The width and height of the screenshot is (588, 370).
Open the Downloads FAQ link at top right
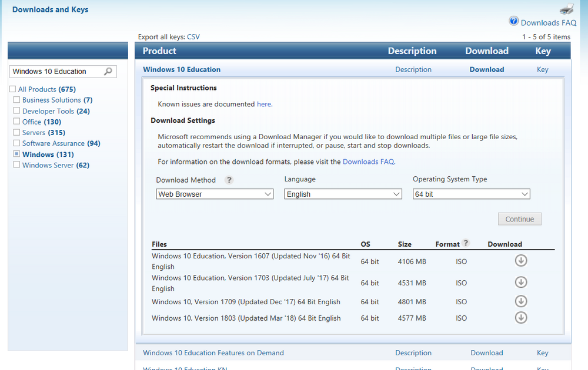(x=548, y=23)
